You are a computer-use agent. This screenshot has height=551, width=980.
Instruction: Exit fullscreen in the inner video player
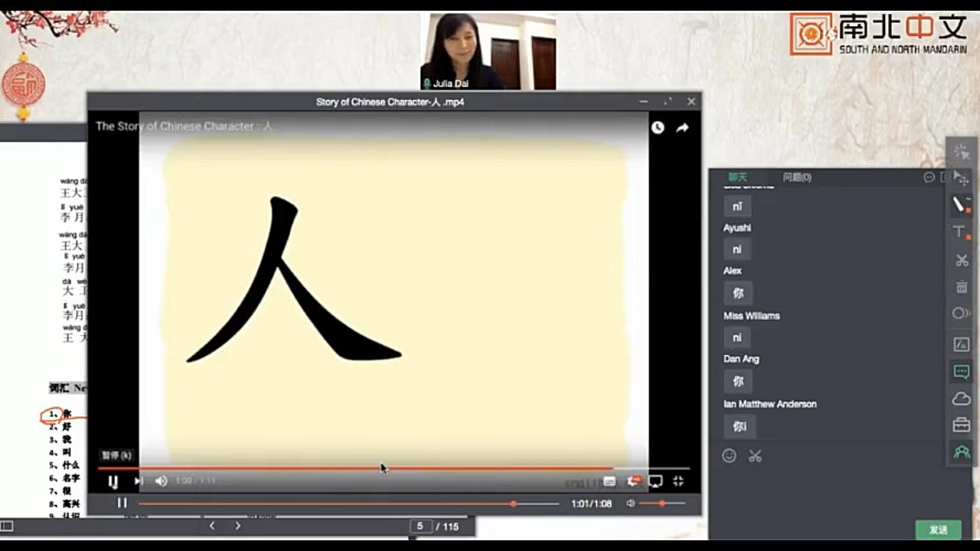(x=678, y=481)
